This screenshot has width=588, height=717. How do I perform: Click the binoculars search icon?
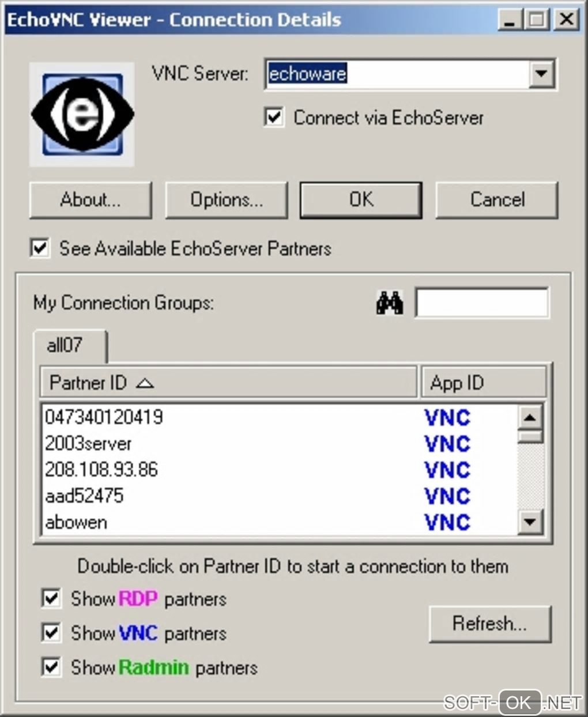(x=390, y=303)
